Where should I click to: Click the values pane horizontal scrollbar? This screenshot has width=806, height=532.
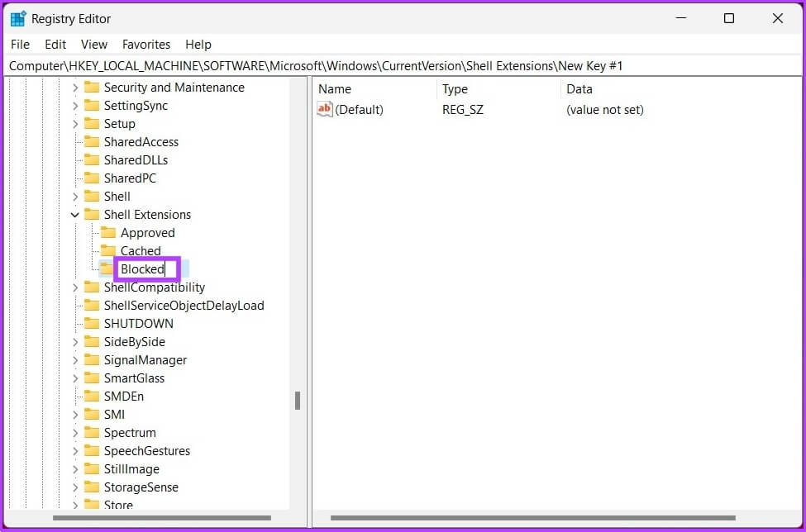[533, 518]
